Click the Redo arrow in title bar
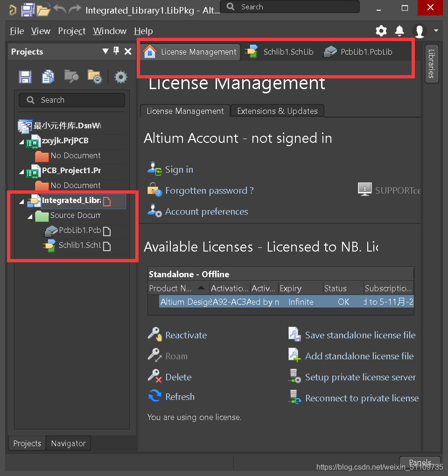The height and width of the screenshot is (476, 448). pos(75,9)
